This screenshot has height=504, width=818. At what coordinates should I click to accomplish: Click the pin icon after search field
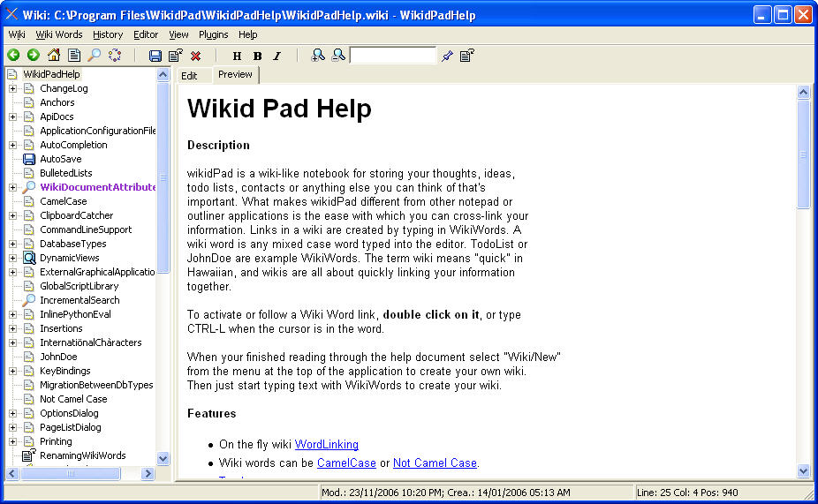[x=447, y=56]
